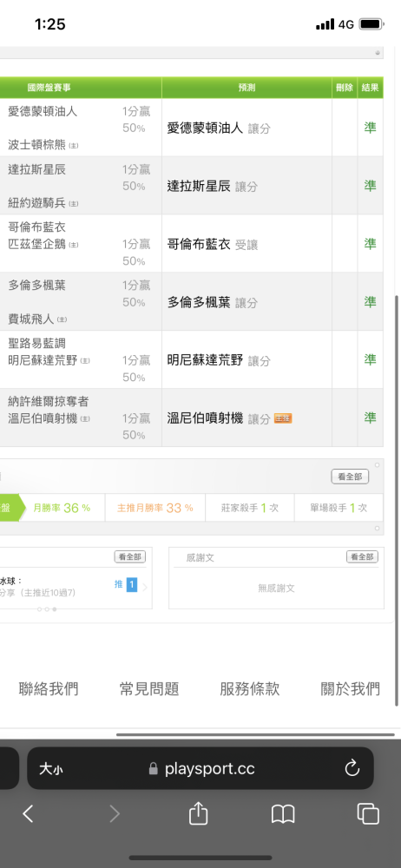
Task: Open the Safari share sheet icon
Action: [198, 812]
